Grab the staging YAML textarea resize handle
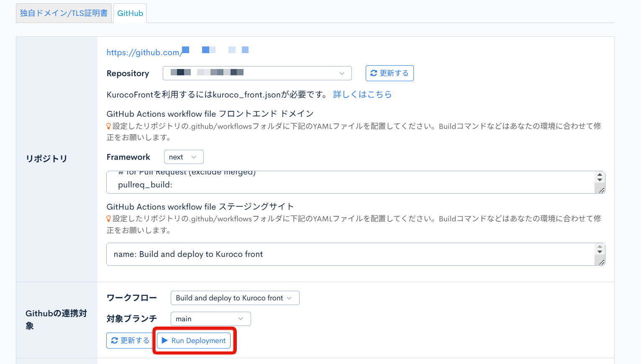 [602, 262]
